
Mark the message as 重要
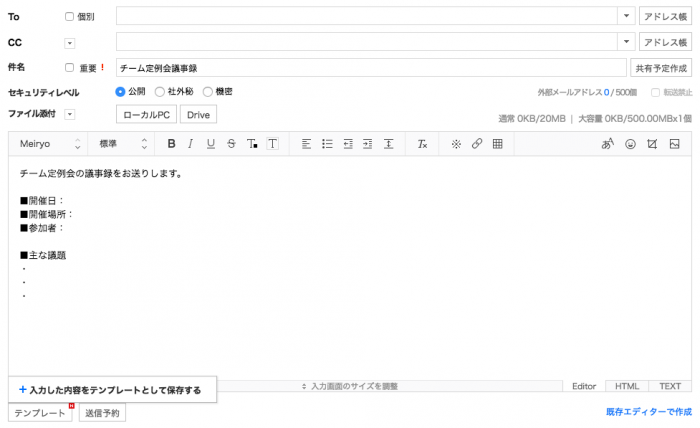pos(69,68)
